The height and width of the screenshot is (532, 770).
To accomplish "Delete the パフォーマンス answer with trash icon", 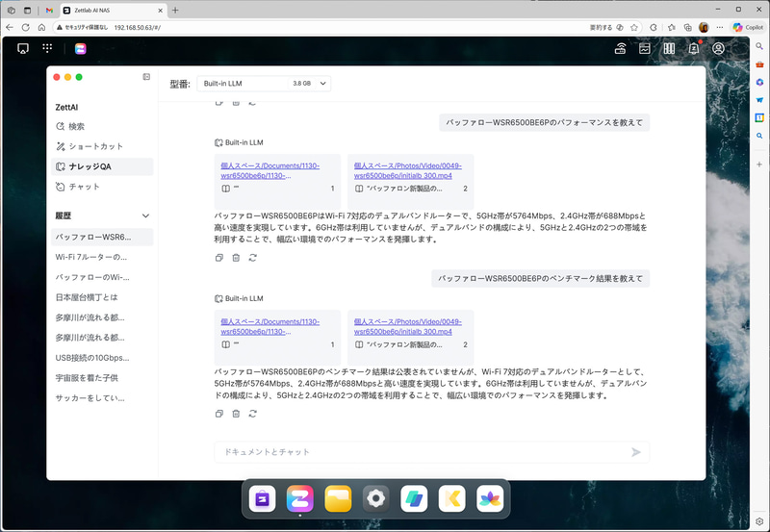I will point(236,258).
